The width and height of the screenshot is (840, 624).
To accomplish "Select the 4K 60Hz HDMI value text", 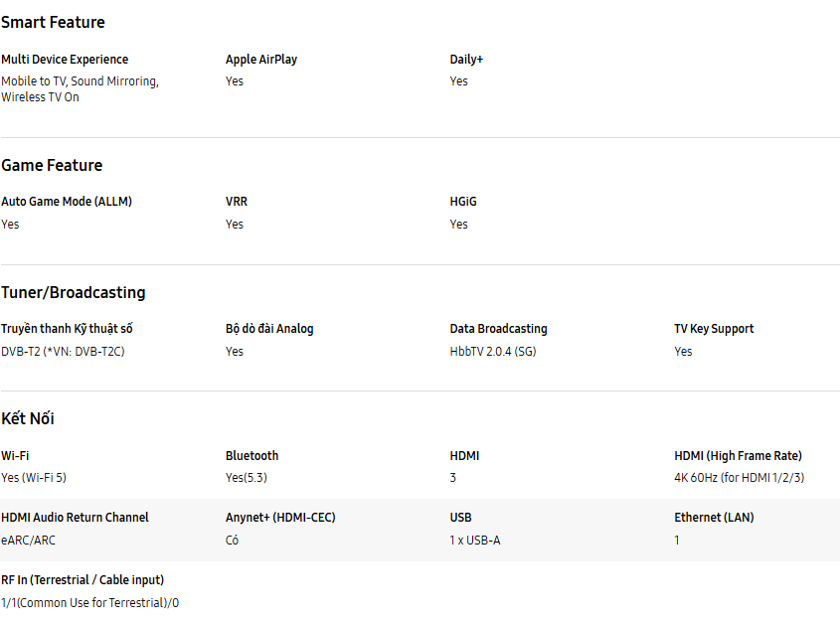I will click(x=739, y=478).
